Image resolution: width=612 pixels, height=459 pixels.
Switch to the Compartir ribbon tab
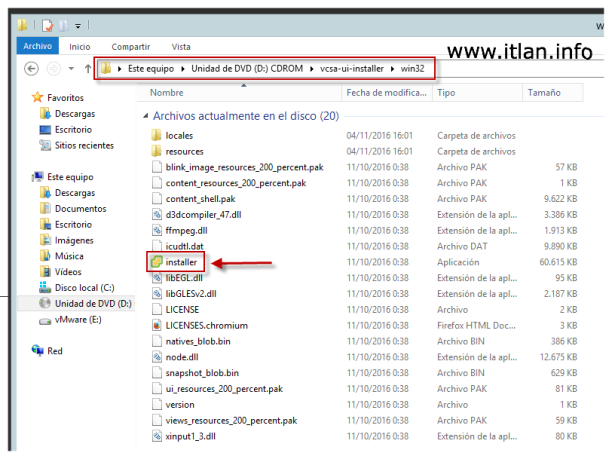(130, 46)
